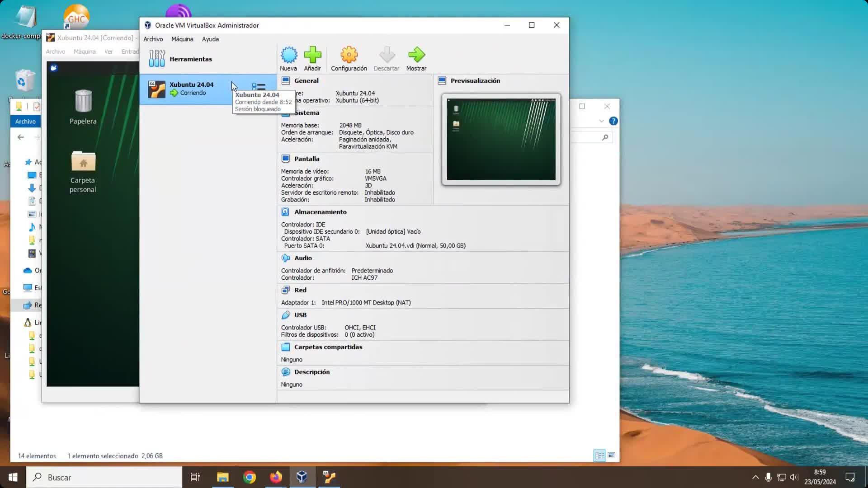
Task: Show hidden system tray icons arrow
Action: pyautogui.click(x=755, y=477)
